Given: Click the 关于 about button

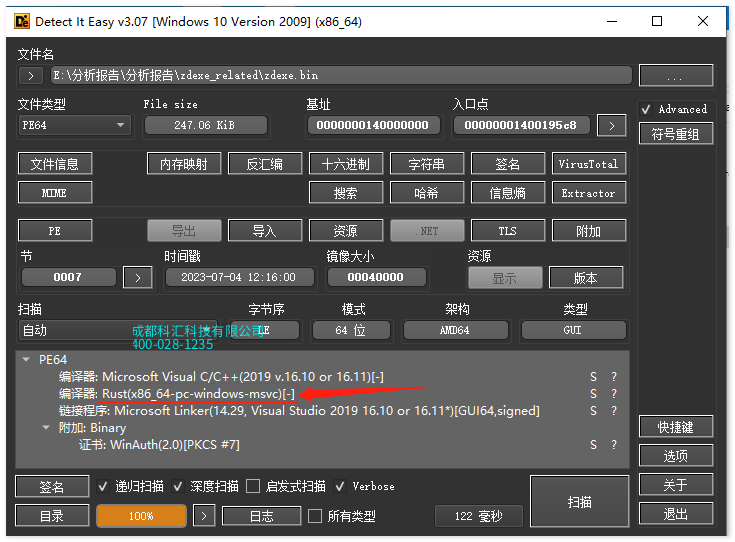Looking at the screenshot, I should pyautogui.click(x=675, y=485).
